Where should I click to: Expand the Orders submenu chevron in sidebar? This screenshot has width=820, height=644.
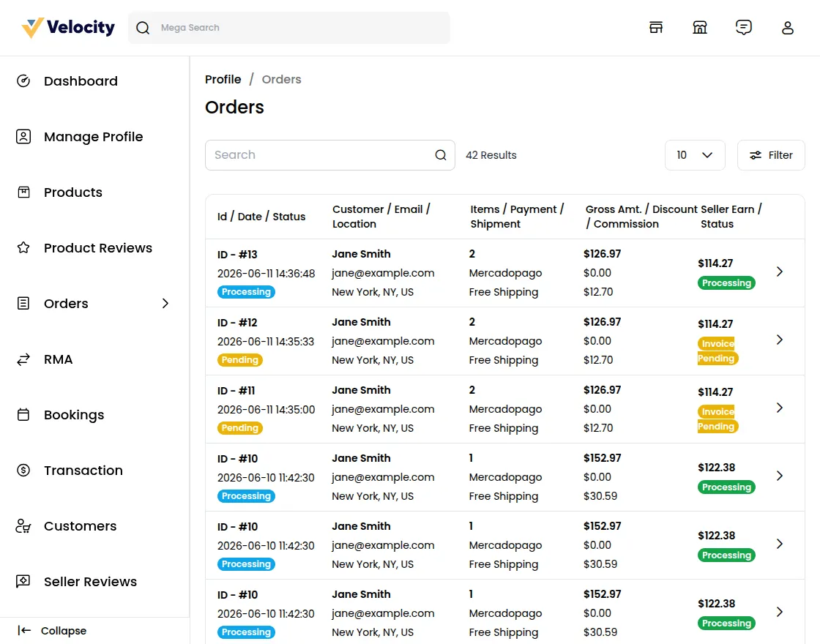[165, 303]
